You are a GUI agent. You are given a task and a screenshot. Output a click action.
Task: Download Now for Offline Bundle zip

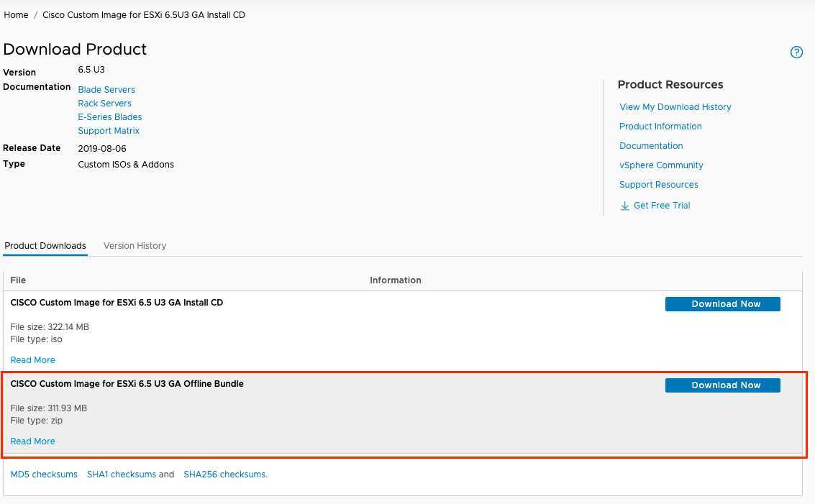point(722,385)
